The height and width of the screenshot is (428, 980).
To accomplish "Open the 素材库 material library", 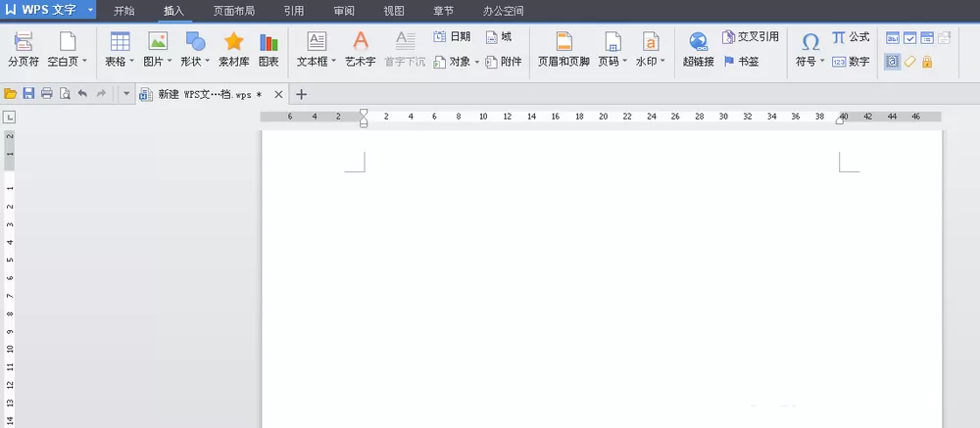I will click(x=234, y=49).
